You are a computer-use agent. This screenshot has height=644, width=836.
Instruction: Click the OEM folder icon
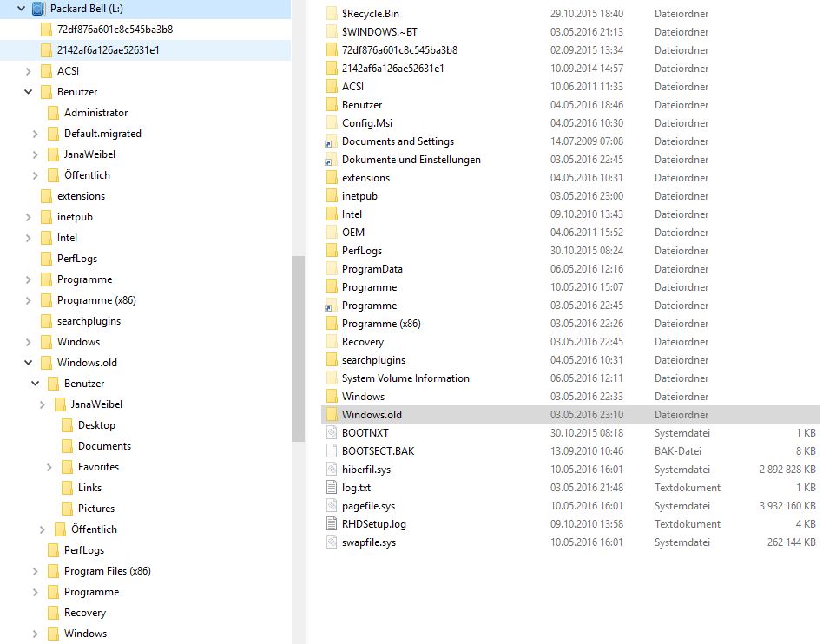(331, 233)
